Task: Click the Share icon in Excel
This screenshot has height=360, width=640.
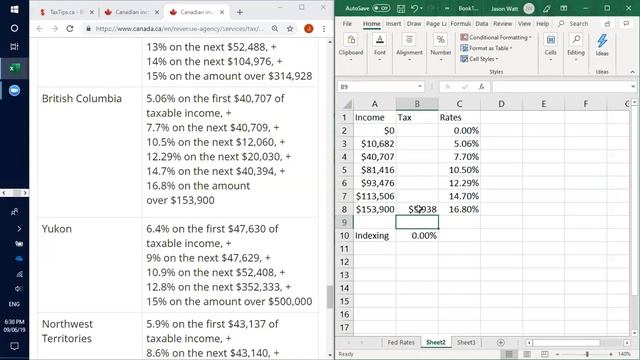Action: click(x=607, y=24)
